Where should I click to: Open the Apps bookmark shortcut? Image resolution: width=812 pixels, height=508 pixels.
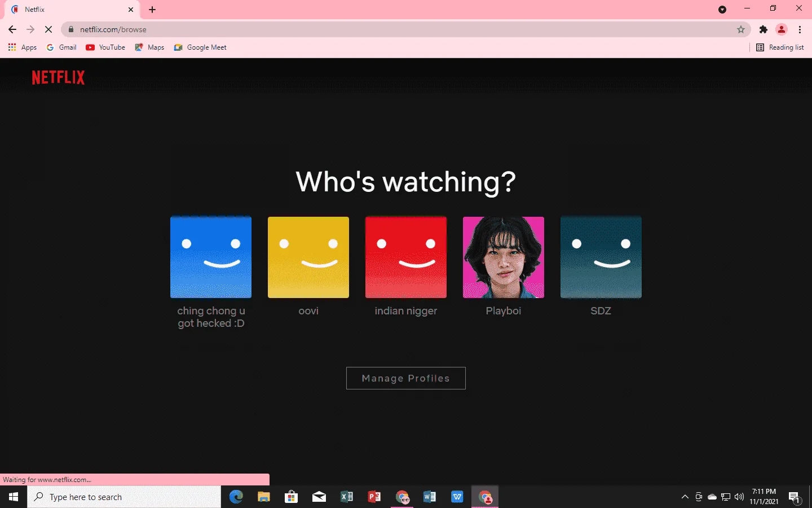tap(23, 47)
